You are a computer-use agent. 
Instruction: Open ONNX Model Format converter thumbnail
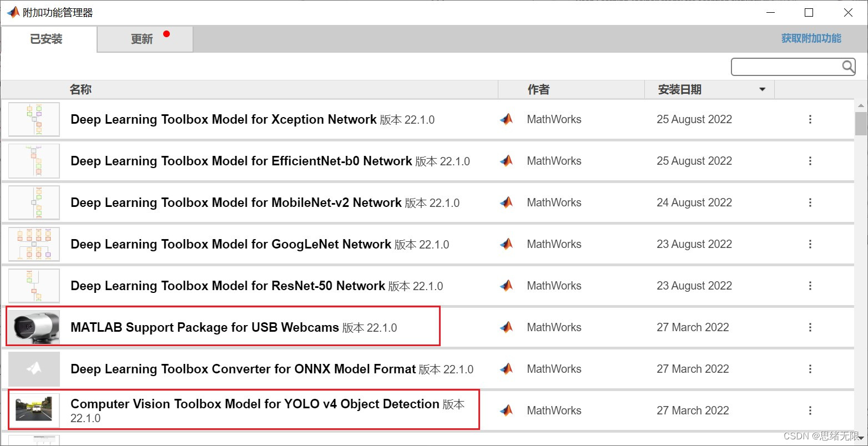[x=34, y=369]
